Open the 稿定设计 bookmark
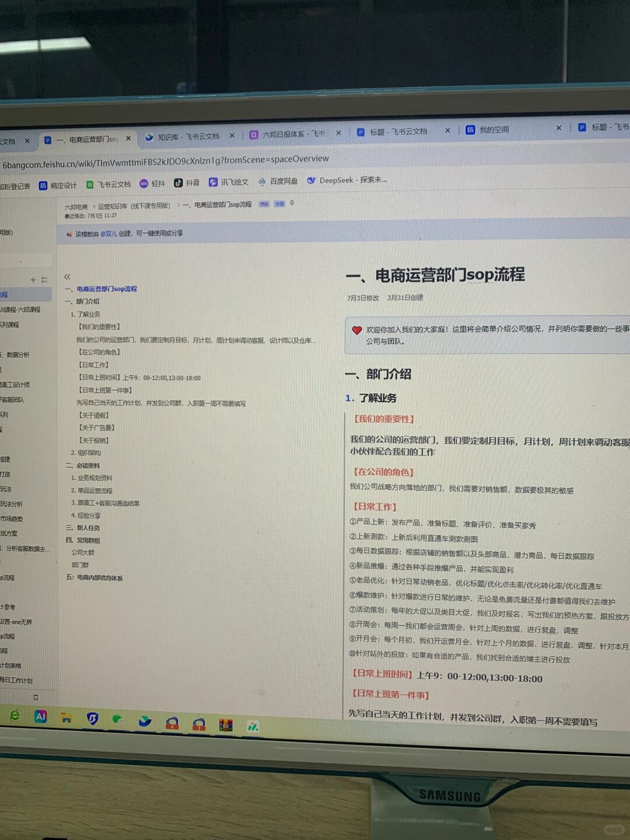The height and width of the screenshot is (840, 630). coord(58,185)
